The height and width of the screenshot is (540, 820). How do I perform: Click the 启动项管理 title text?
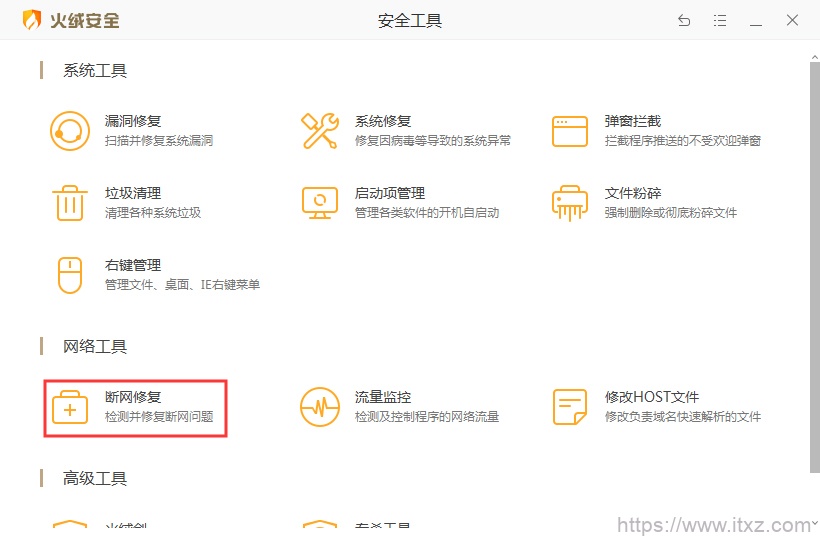390,193
